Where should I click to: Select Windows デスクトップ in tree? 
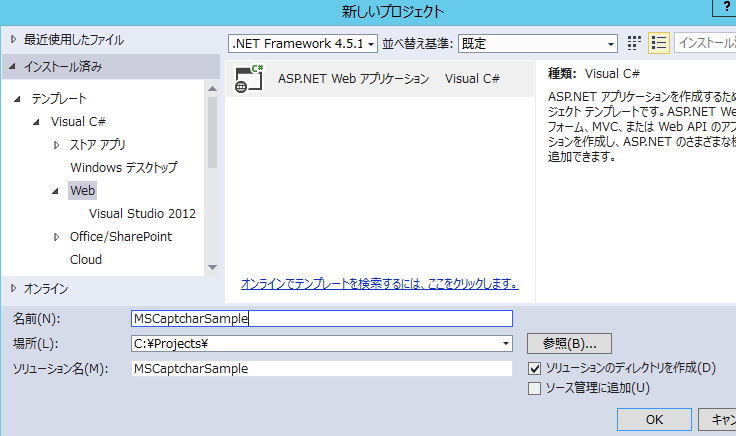click(x=124, y=168)
